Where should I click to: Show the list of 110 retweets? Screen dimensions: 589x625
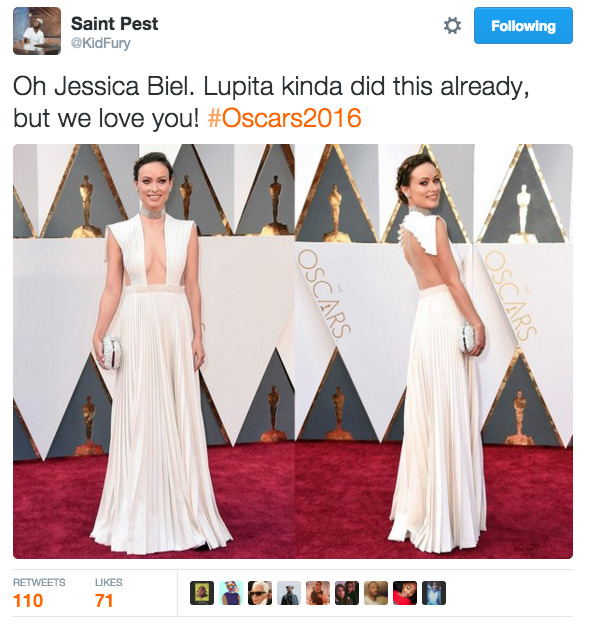coord(39,594)
